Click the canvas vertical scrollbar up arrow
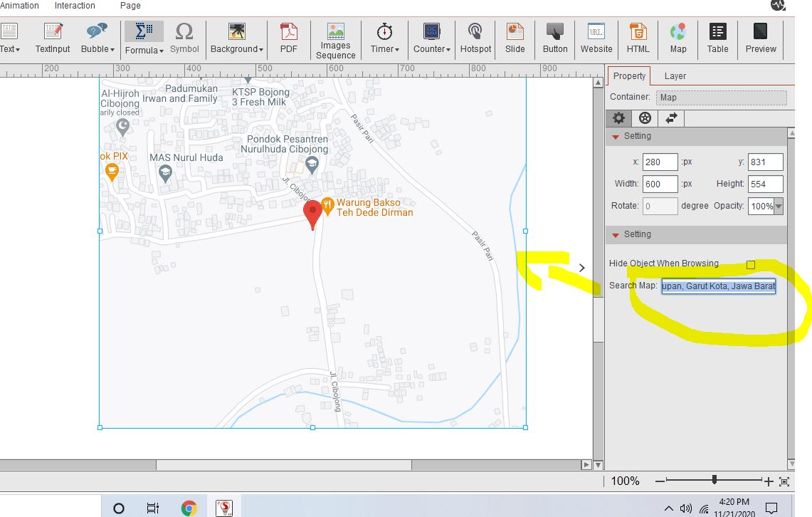This screenshot has height=517, width=812. [x=598, y=83]
